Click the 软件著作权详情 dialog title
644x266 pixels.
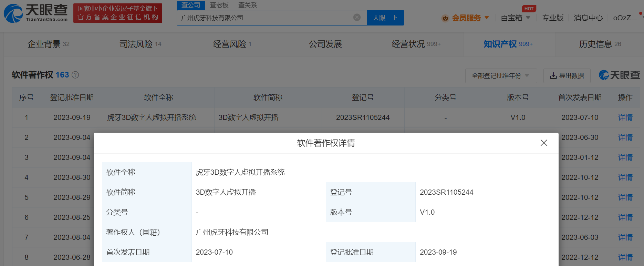point(326,143)
